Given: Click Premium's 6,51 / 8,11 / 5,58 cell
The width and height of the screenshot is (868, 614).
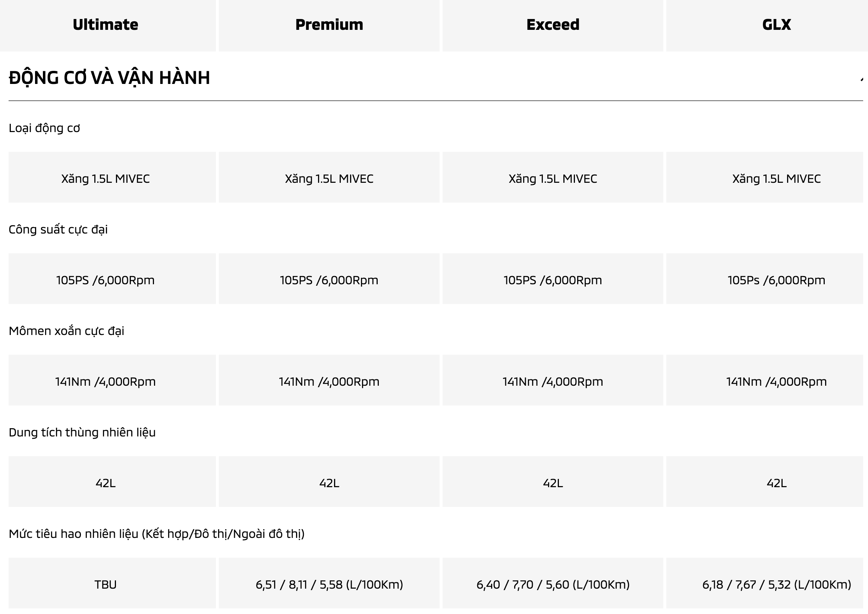Looking at the screenshot, I should [329, 585].
